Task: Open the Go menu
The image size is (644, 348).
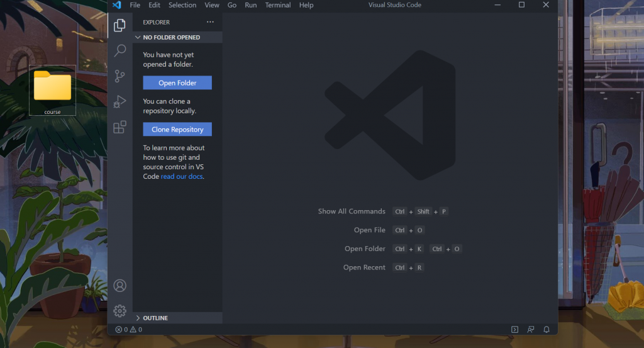Action: tap(232, 5)
